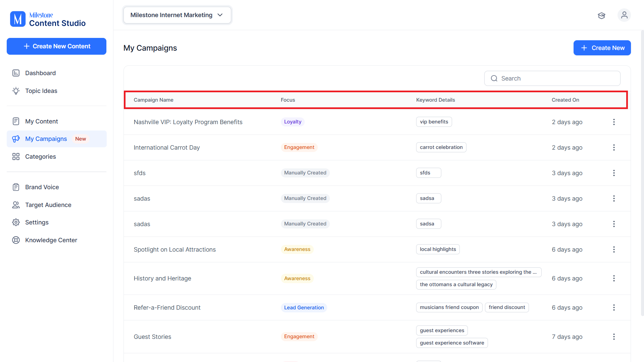Click the musicians friend coupon keyword chip
Viewport: 644px width, 362px height.
click(x=449, y=307)
